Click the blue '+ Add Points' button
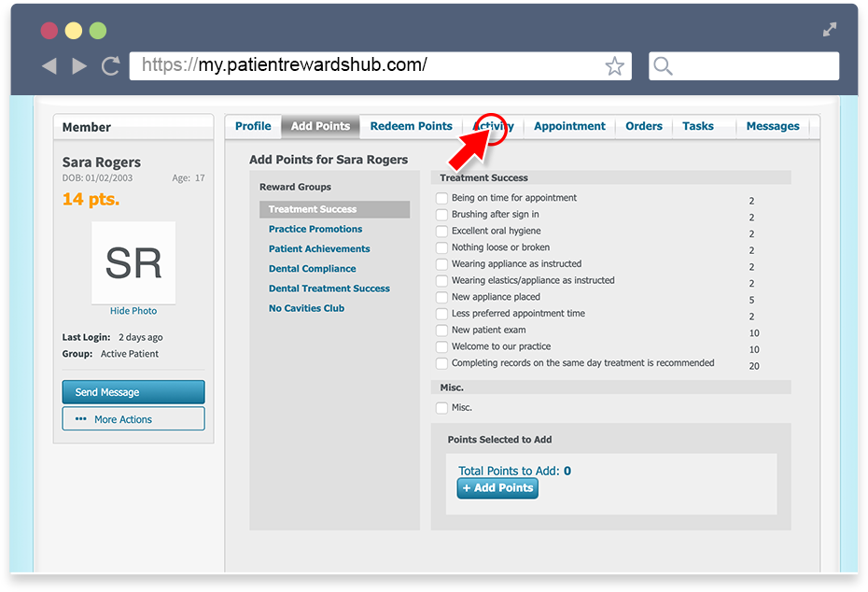The height and width of the screenshot is (592, 868). coord(497,488)
